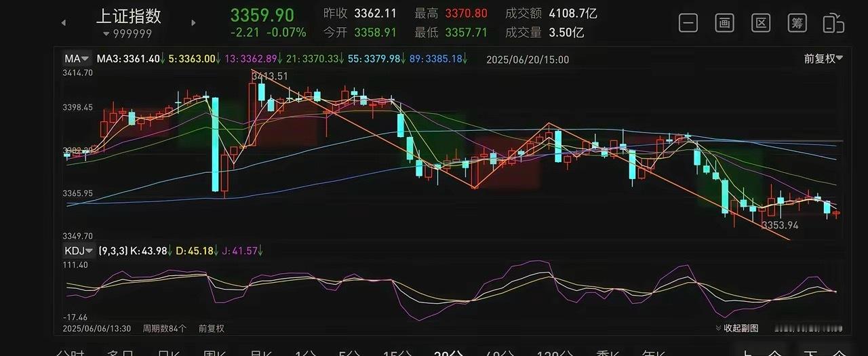868x356 pixels.
Task: Click the 3398.45 axis label
Action: (78, 107)
